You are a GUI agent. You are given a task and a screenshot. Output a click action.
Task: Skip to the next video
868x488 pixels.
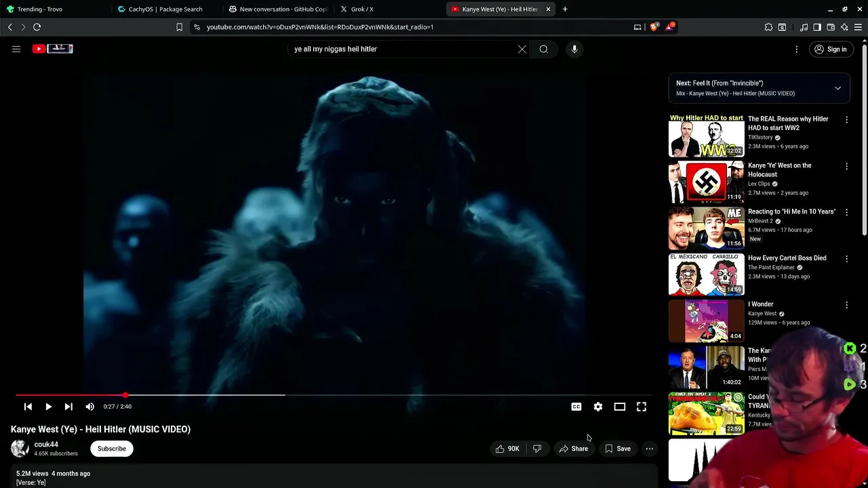(x=68, y=407)
